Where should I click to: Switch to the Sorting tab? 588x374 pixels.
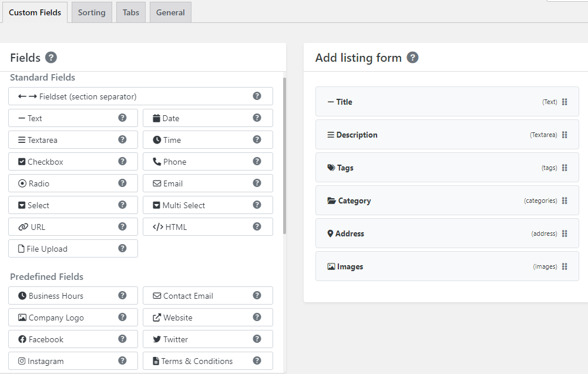click(92, 12)
